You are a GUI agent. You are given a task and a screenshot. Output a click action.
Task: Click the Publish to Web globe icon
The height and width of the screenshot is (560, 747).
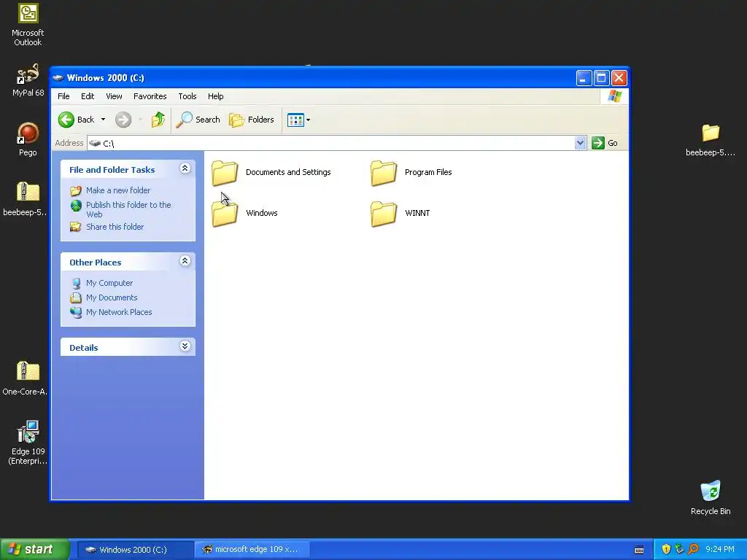point(76,206)
